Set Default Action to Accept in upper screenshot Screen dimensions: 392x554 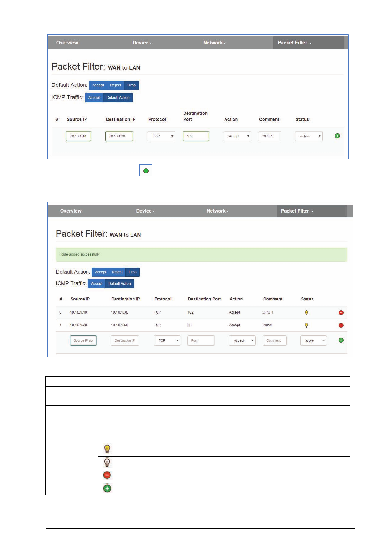(x=98, y=85)
